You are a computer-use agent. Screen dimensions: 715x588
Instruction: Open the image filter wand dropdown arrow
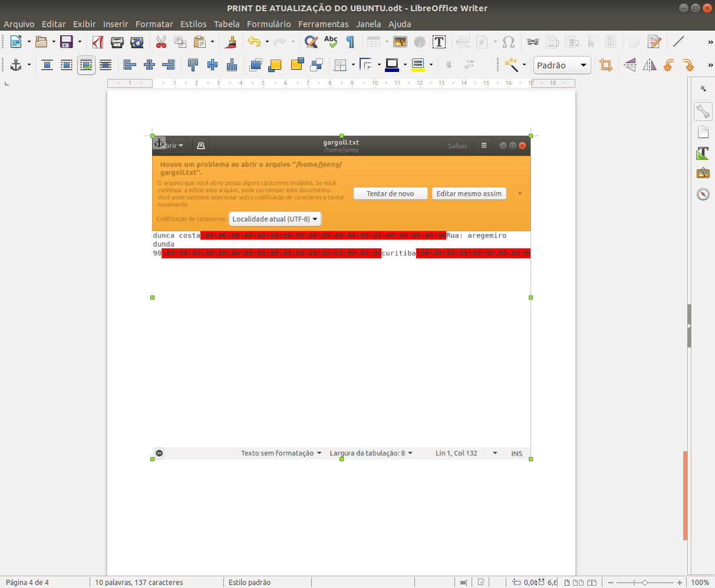point(523,65)
